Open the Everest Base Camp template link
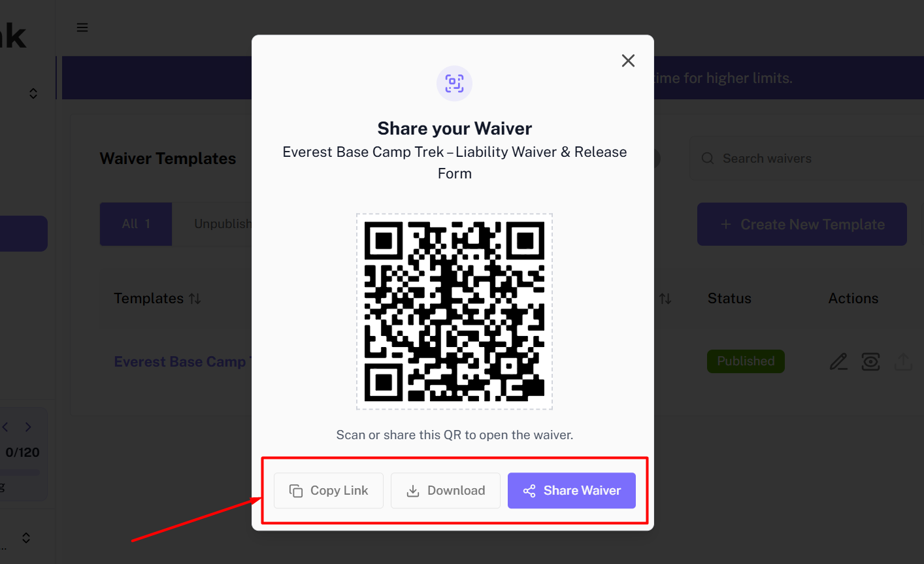This screenshot has width=924, height=564. pos(180,361)
